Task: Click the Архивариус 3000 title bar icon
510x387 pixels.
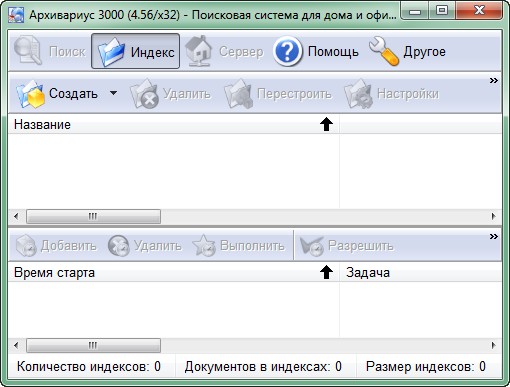Action: coord(16,15)
